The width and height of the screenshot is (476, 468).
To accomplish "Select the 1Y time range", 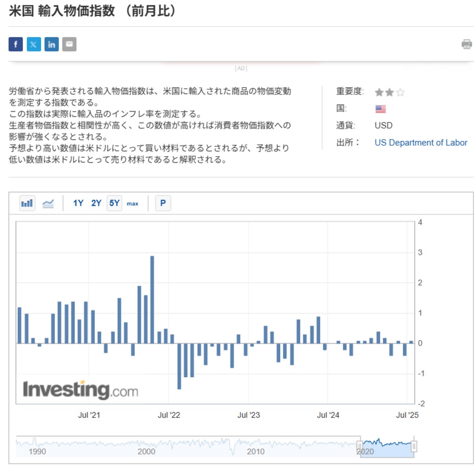I will click(78, 203).
